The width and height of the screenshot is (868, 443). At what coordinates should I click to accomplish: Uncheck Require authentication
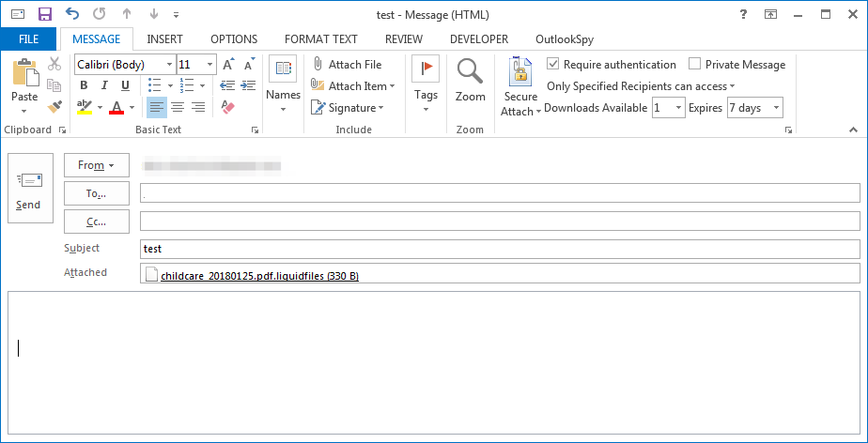tap(552, 65)
